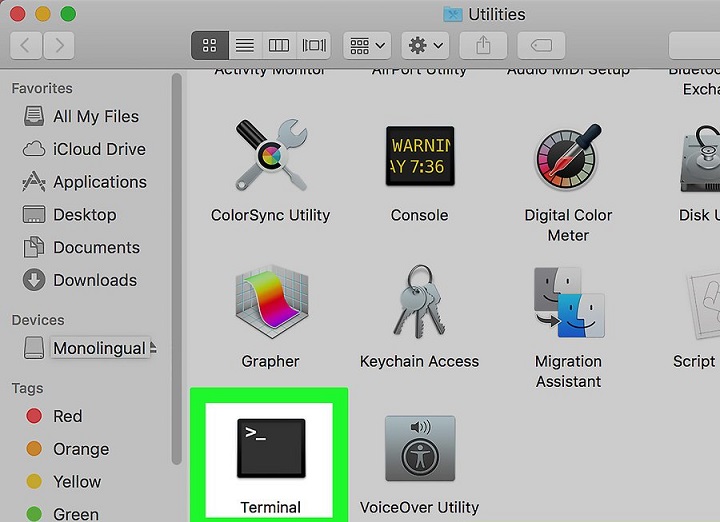Screen dimensions: 720x522
Task: Click the sidebar scrollbar
Action: [x=177, y=269]
